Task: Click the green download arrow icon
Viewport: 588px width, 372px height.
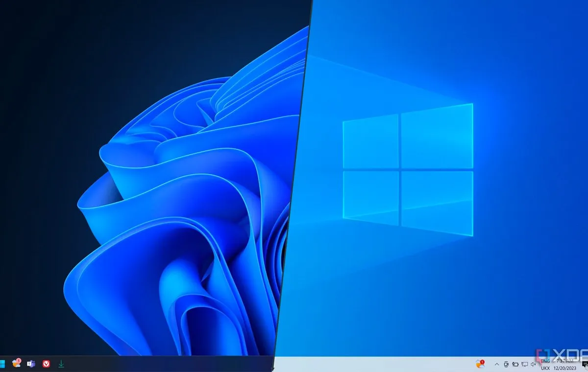Action: [x=61, y=364]
